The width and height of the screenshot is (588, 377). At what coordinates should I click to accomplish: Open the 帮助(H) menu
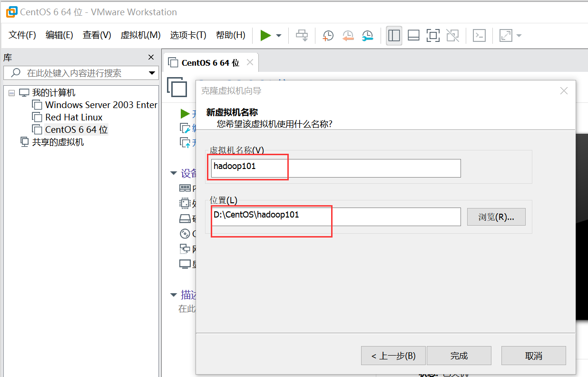tap(231, 35)
